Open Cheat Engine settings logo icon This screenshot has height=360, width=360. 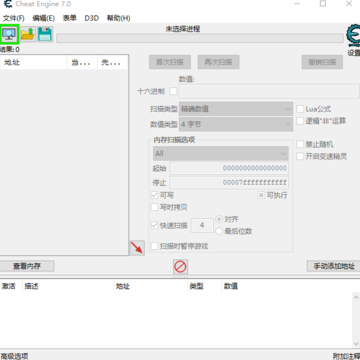(353, 36)
